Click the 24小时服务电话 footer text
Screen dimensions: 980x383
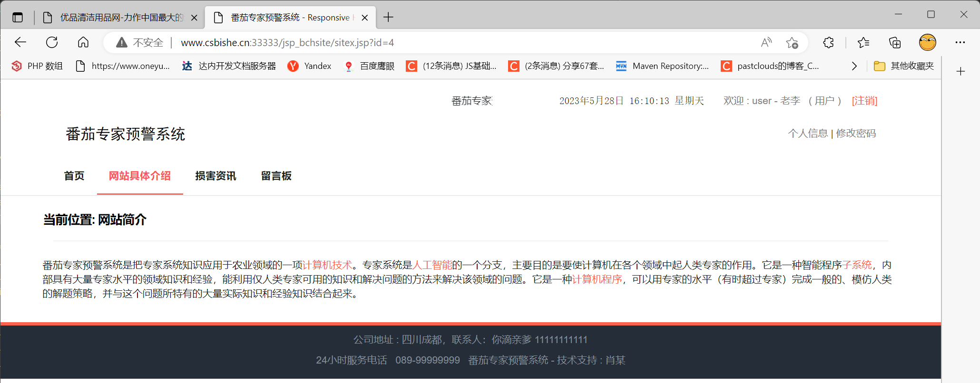coord(352,360)
